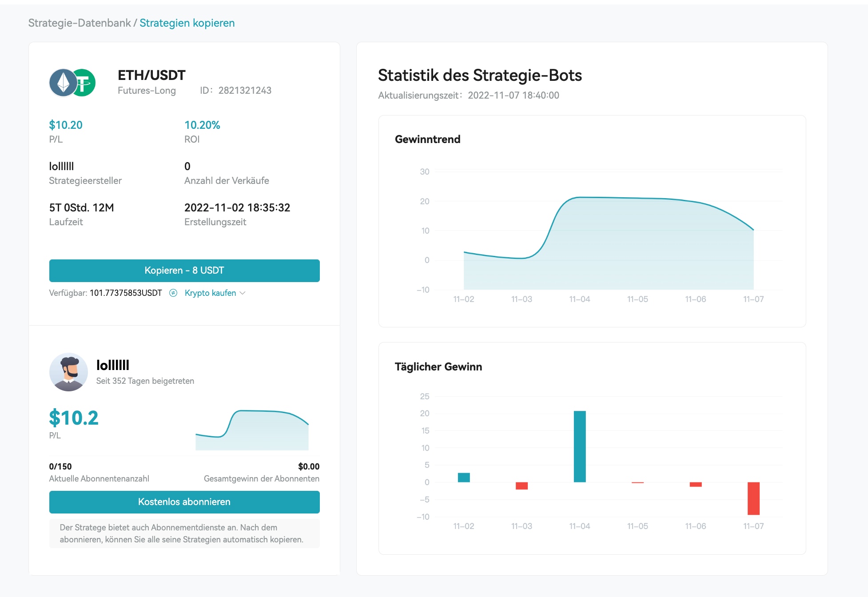Click the small P/L trend mini chart
Image resolution: width=868 pixels, height=597 pixels.
coord(252,430)
